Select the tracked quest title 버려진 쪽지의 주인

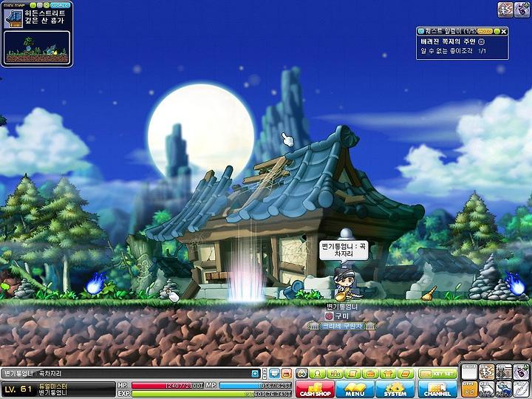(x=448, y=41)
